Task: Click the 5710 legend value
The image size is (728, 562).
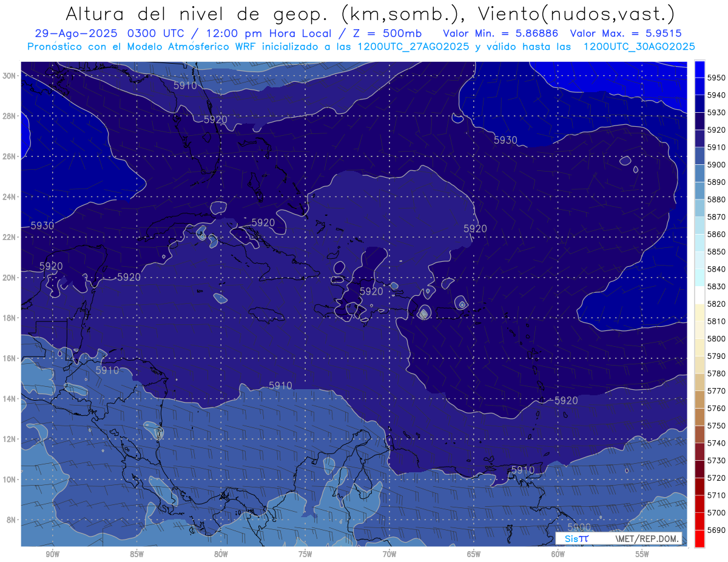Action: (x=716, y=495)
